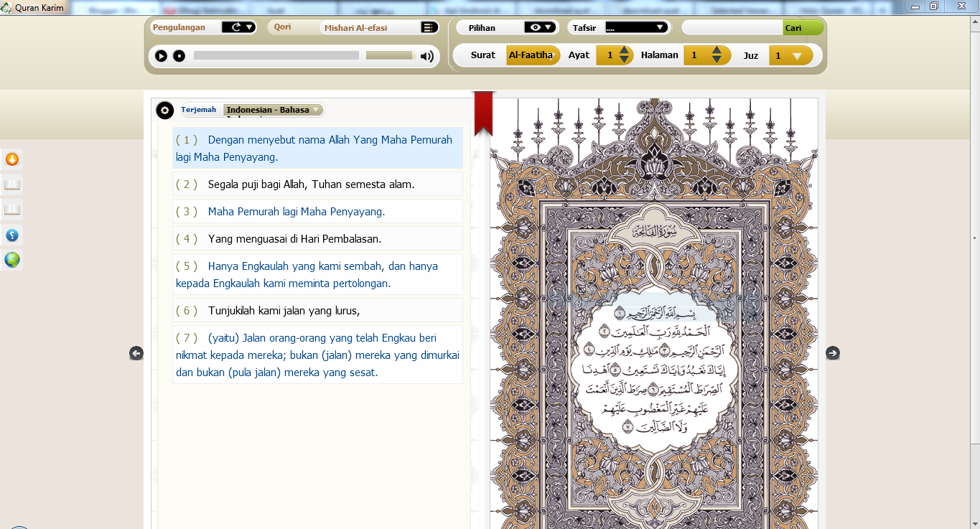980x529 pixels.
Task: Open the Pengulangan repeat dropdown
Action: pos(238,27)
